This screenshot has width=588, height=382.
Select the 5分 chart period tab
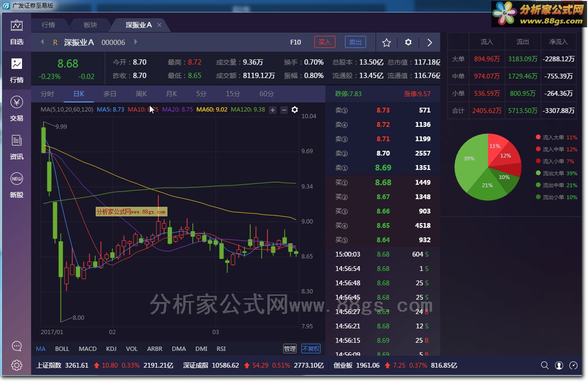tap(201, 94)
